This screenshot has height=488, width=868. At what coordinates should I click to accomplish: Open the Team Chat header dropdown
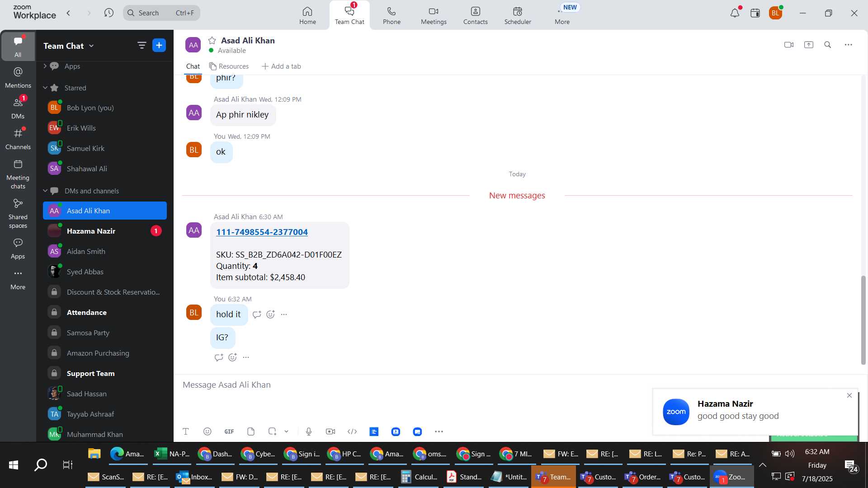pos(92,46)
